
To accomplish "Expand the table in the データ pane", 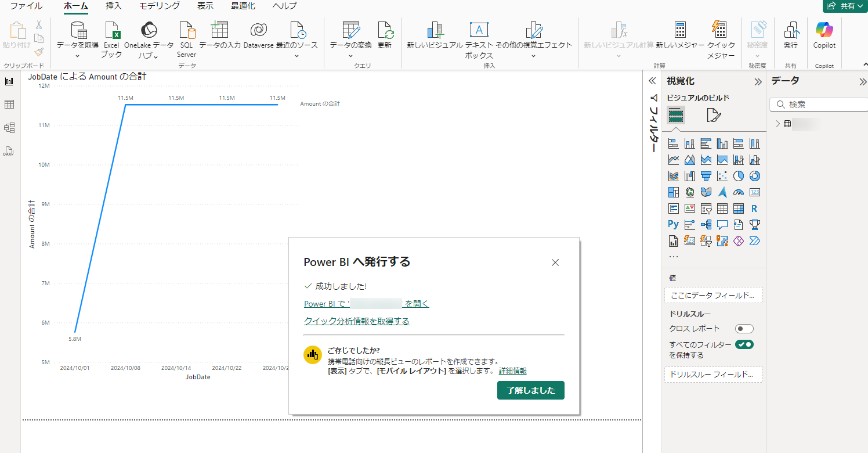I will 777,124.
